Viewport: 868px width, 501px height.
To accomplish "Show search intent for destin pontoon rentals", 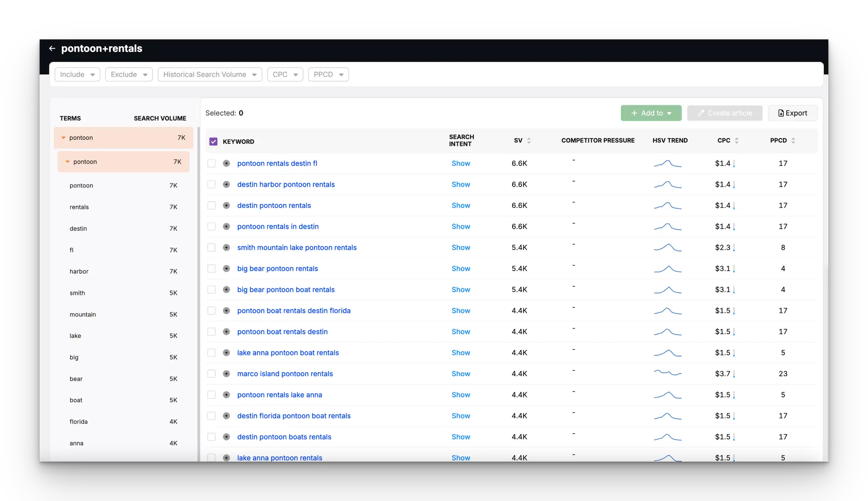I will point(461,205).
